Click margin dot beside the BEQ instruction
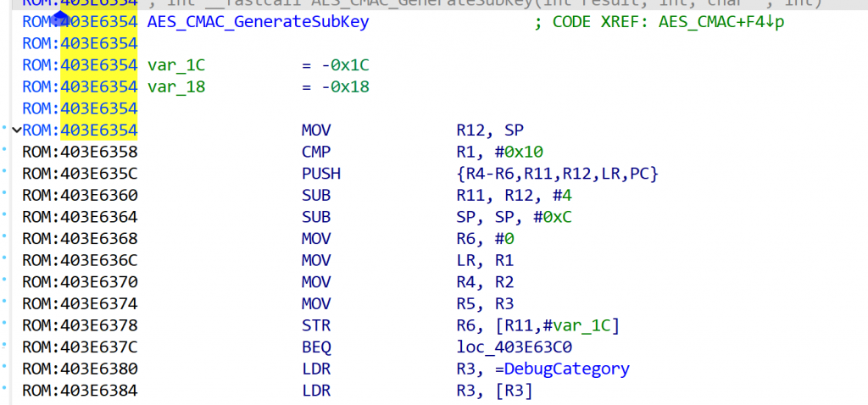868x405 pixels. tap(5, 347)
